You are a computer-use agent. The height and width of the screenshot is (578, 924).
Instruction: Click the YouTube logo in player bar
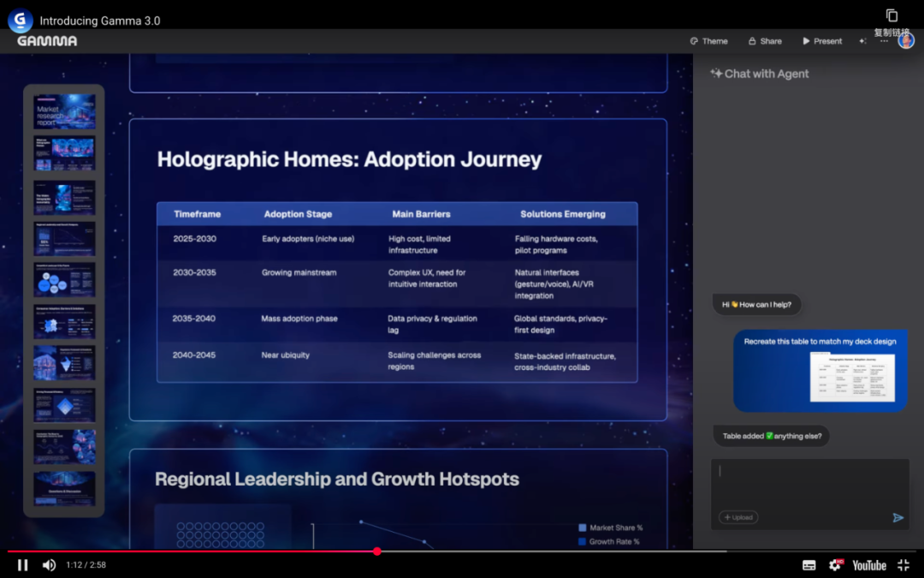[x=868, y=565]
